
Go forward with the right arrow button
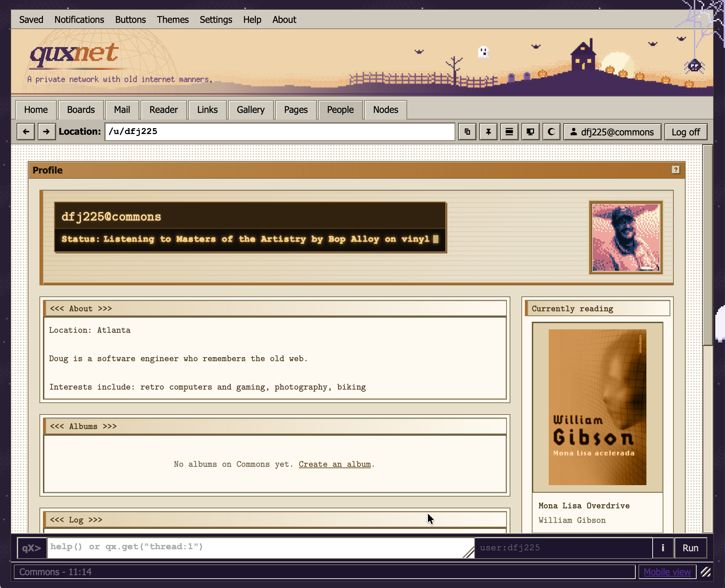(x=46, y=132)
